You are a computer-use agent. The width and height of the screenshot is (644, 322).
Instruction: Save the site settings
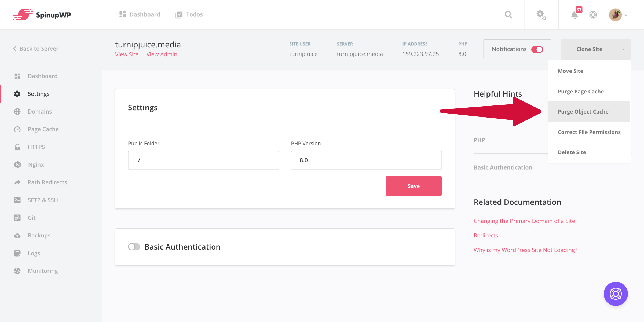[414, 186]
